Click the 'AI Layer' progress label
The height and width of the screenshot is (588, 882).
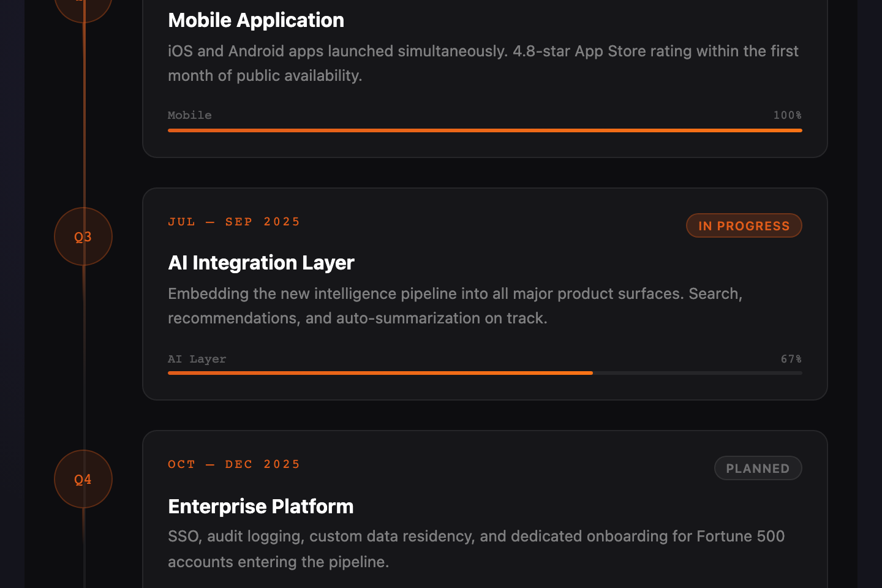(x=197, y=359)
